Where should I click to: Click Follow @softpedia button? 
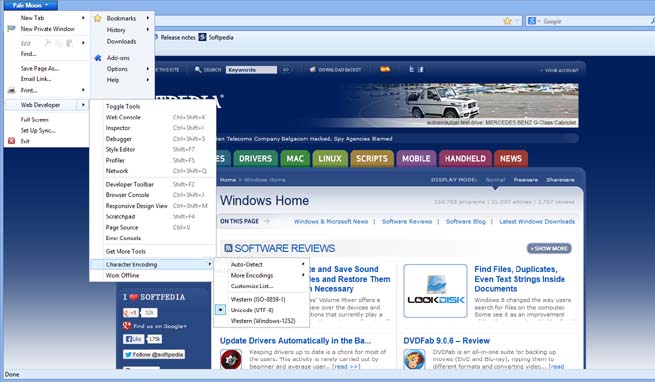[154, 354]
